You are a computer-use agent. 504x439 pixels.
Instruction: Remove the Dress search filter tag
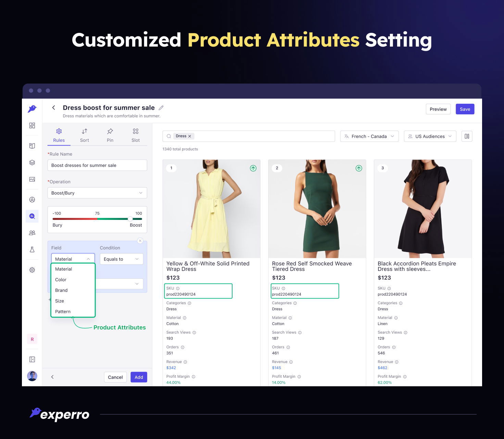tap(190, 136)
